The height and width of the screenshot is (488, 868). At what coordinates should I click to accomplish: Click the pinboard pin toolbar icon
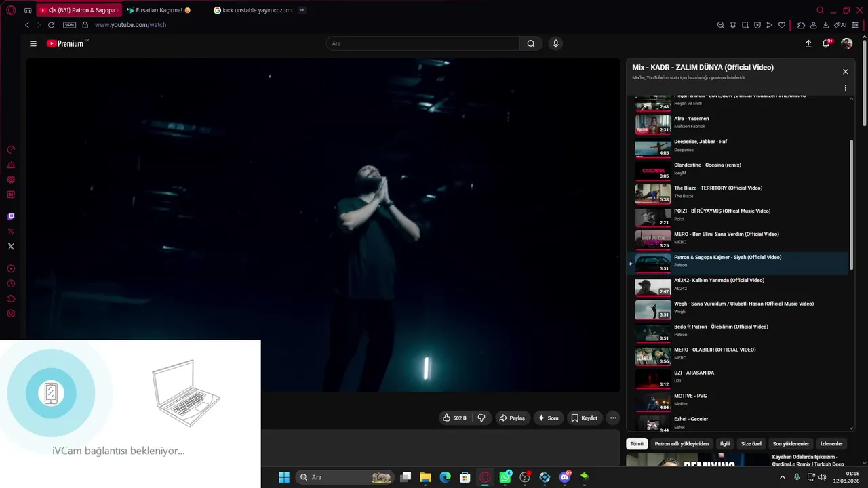click(x=733, y=25)
